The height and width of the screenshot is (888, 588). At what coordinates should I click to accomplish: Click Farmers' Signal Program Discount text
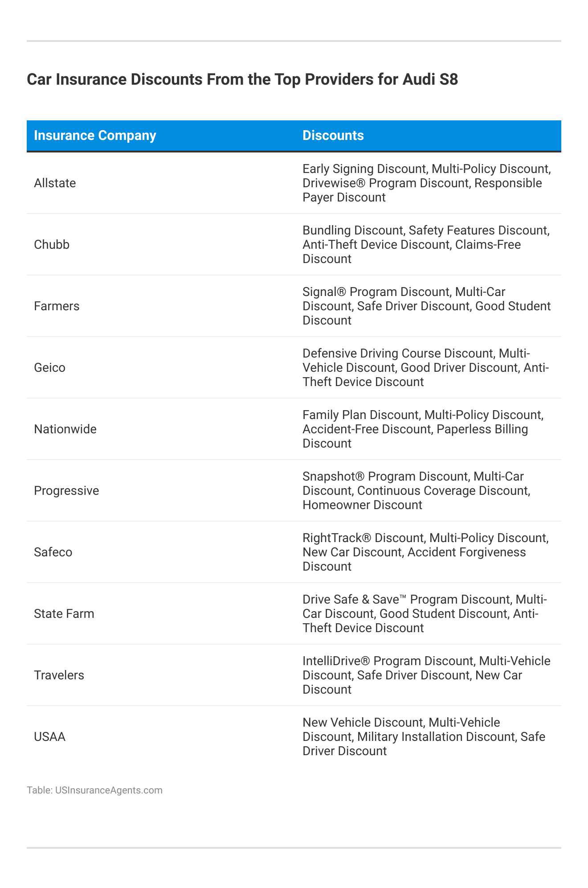(376, 292)
